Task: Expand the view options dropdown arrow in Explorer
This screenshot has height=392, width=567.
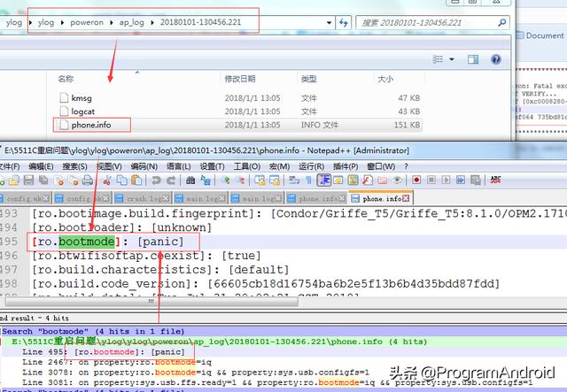Action: pyautogui.click(x=452, y=59)
